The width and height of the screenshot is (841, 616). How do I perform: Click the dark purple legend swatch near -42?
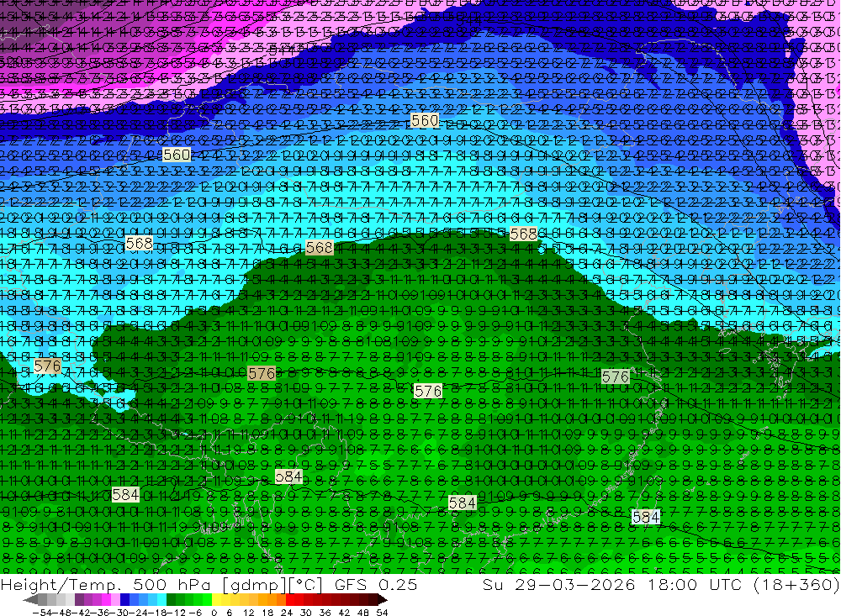coord(79,600)
